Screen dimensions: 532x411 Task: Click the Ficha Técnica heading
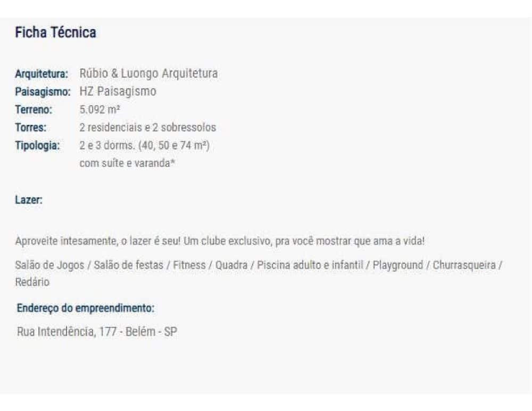click(55, 33)
